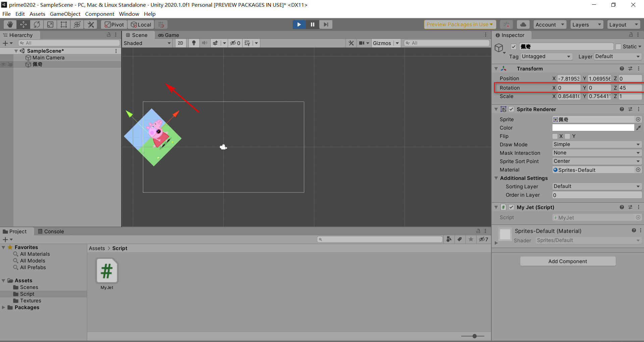The height and width of the screenshot is (342, 644).
Task: Open the GameObject menu
Action: click(x=65, y=14)
